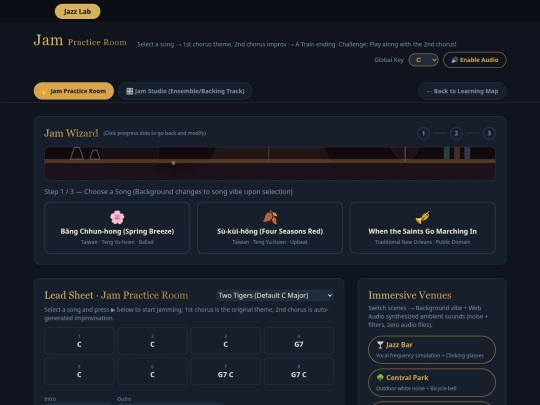Screen dimensions: 540x405
Task: Select the Sù-kùi-hông Four Seasons Red card
Action: (270, 228)
